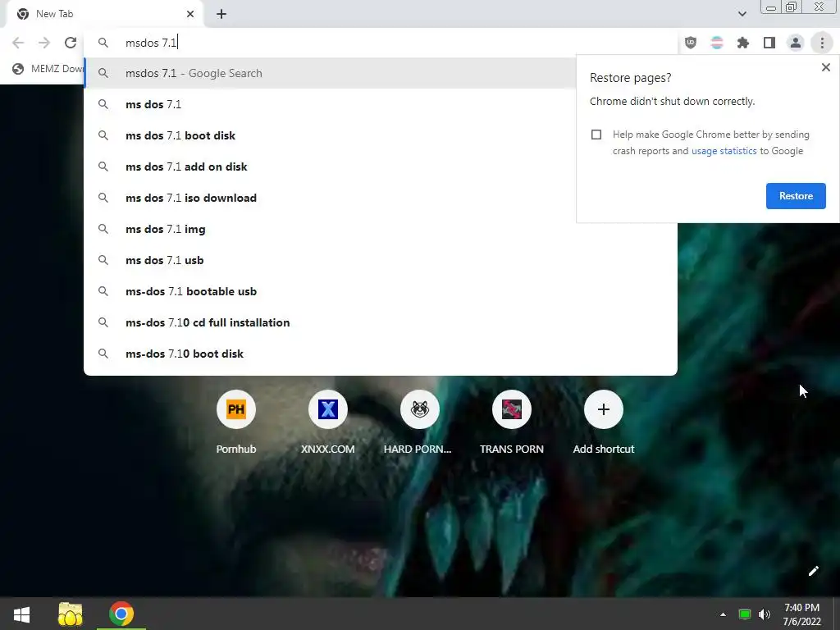Close the New Tab tab
The image size is (840, 630).
(190, 14)
